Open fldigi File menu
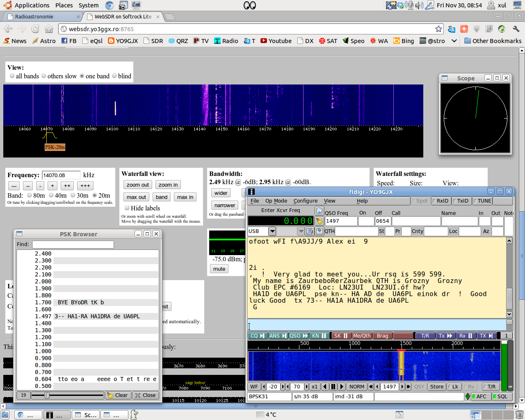525x420 pixels. click(x=255, y=201)
